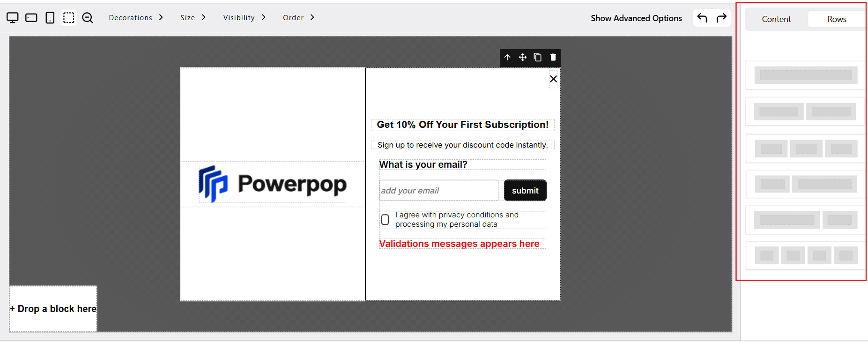Screen dimensions: 868x342
Task: Switch to tablet landscape preview icon
Action: click(x=31, y=18)
